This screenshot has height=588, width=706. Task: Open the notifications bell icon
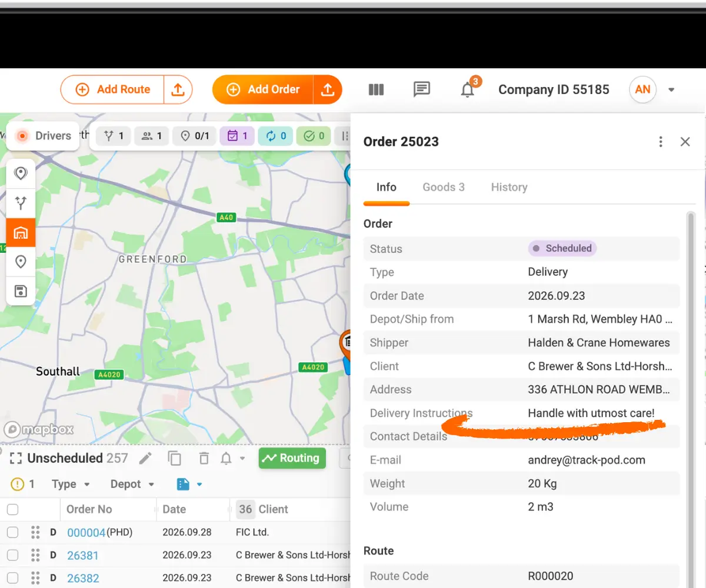click(x=468, y=90)
